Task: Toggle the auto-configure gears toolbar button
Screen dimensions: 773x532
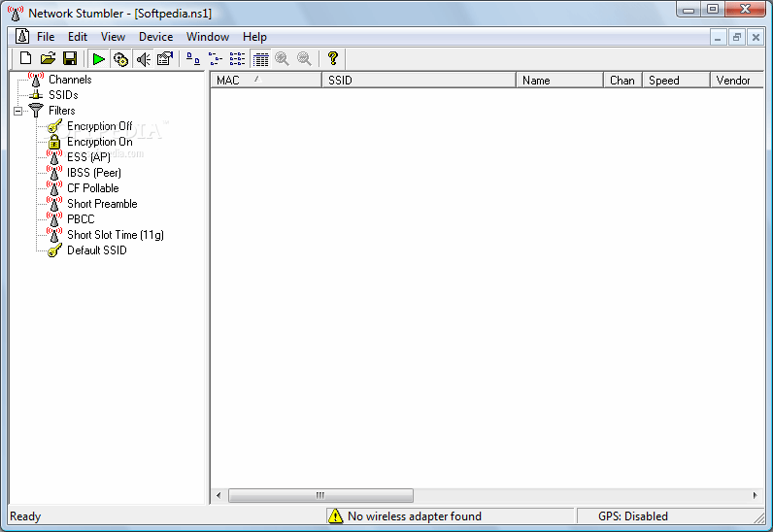Action: pyautogui.click(x=120, y=59)
